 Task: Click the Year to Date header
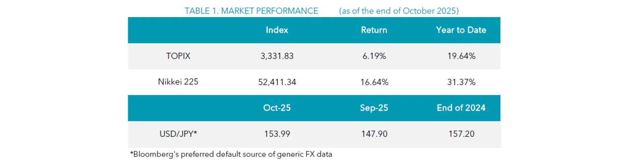tap(461, 30)
